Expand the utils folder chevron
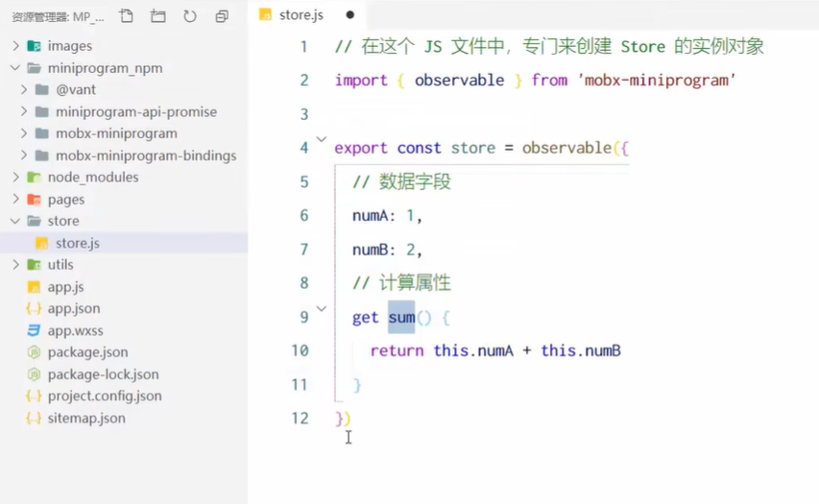 pos(15,265)
